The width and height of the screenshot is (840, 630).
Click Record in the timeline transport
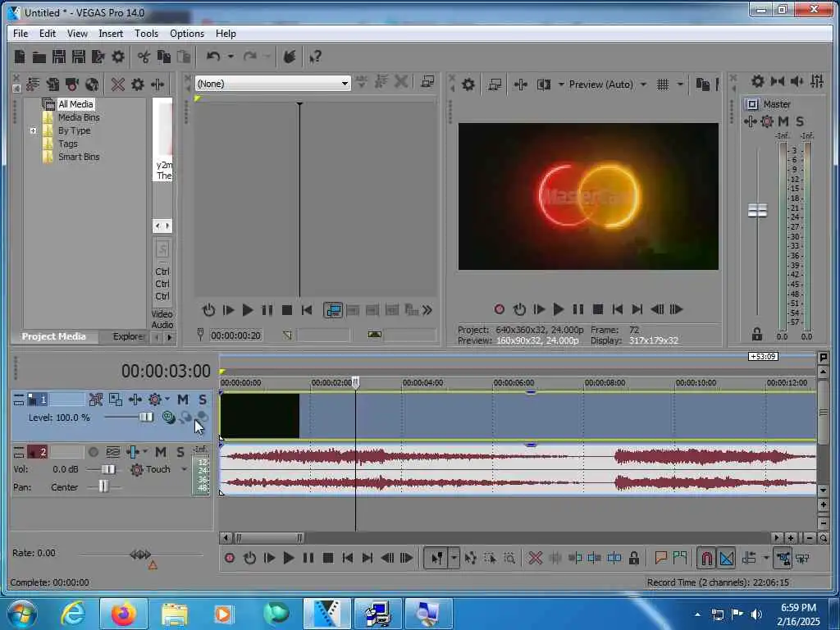[x=230, y=558]
